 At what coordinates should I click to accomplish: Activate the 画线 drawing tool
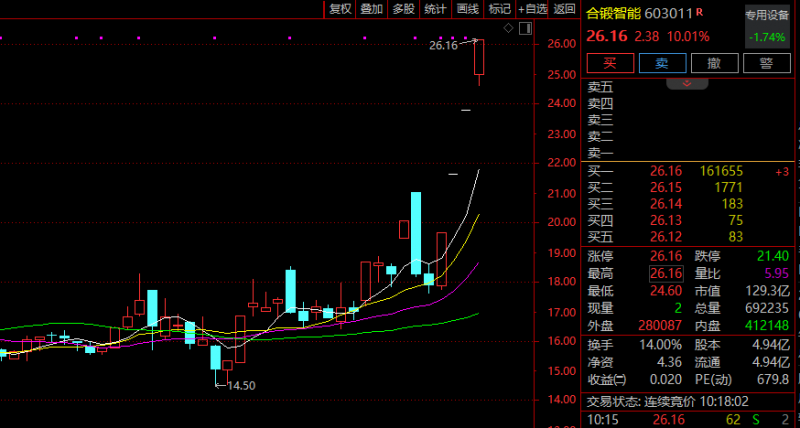(467, 9)
